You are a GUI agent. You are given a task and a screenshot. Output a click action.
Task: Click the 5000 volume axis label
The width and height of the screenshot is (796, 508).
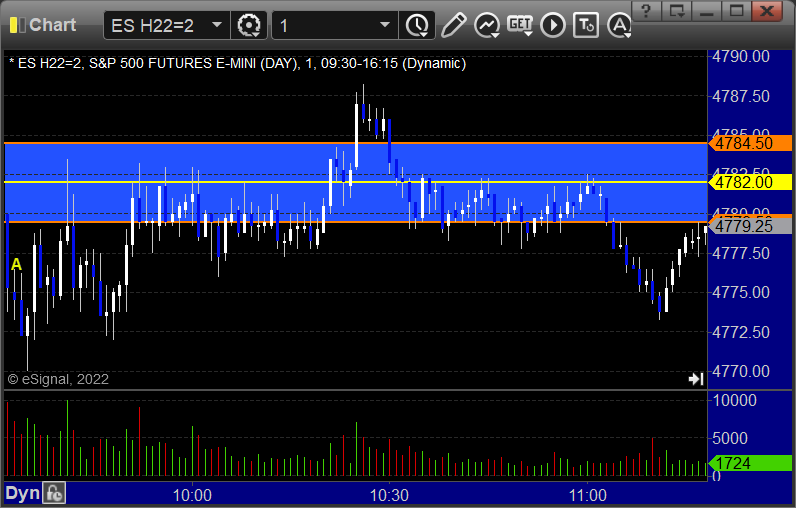tap(730, 438)
